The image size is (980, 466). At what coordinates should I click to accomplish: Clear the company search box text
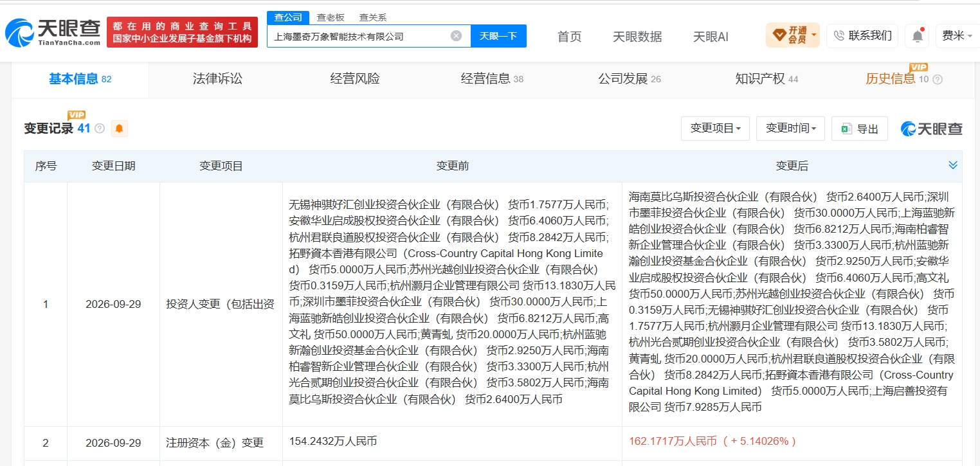click(x=456, y=36)
